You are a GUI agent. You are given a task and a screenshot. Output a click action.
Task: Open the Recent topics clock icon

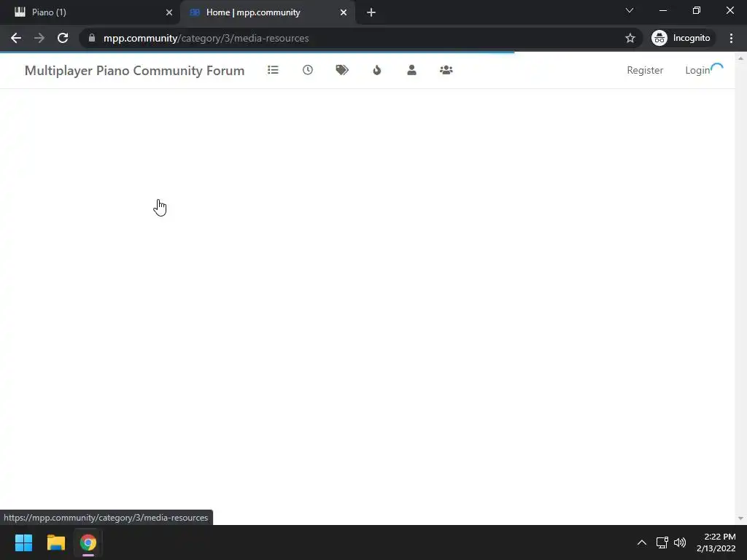pos(308,70)
